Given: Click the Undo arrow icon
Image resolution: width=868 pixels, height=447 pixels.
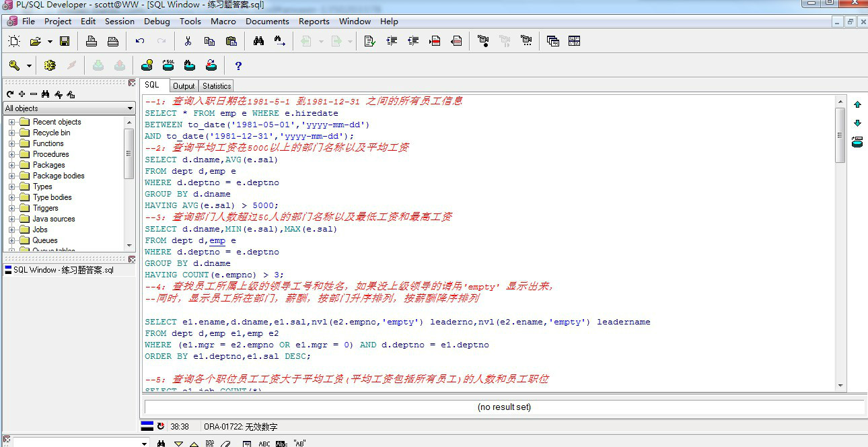Looking at the screenshot, I should coord(140,41).
